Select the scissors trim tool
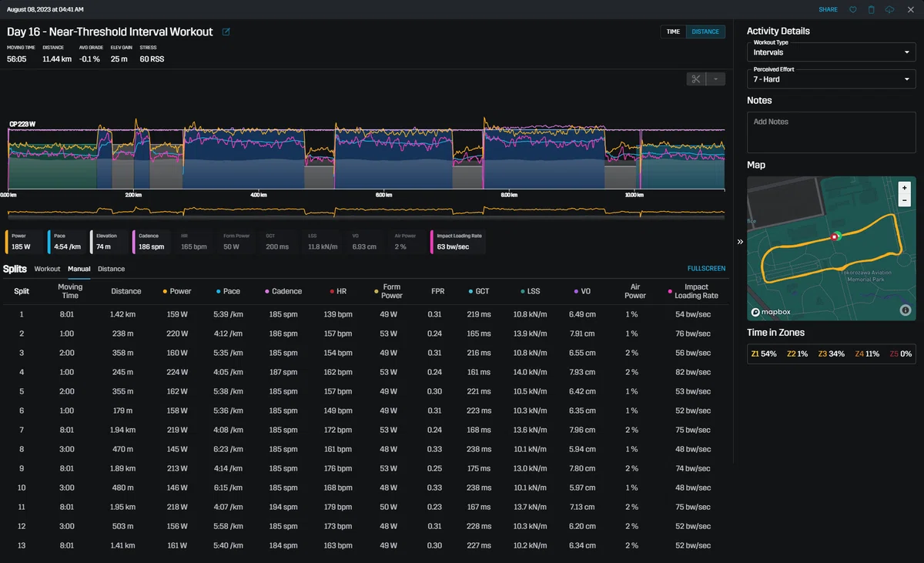Screen dimensions: 924x563 click(696, 79)
